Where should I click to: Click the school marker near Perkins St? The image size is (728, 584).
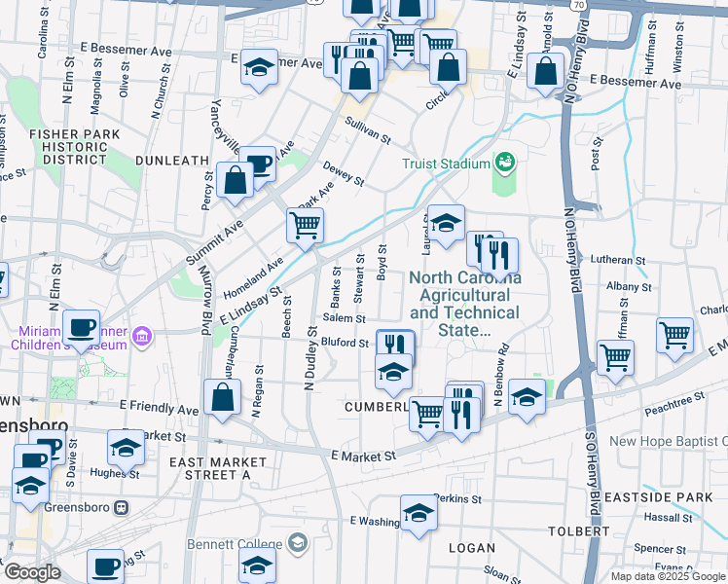click(x=419, y=515)
